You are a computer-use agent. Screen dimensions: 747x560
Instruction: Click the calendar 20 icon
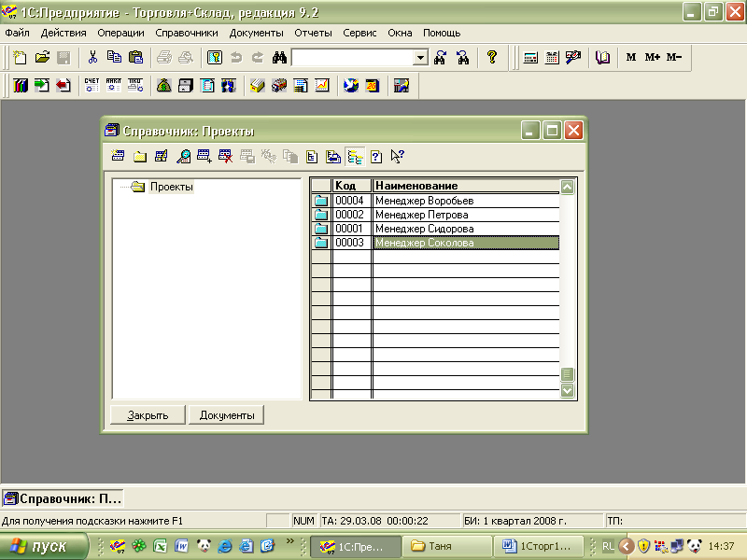coord(372,86)
